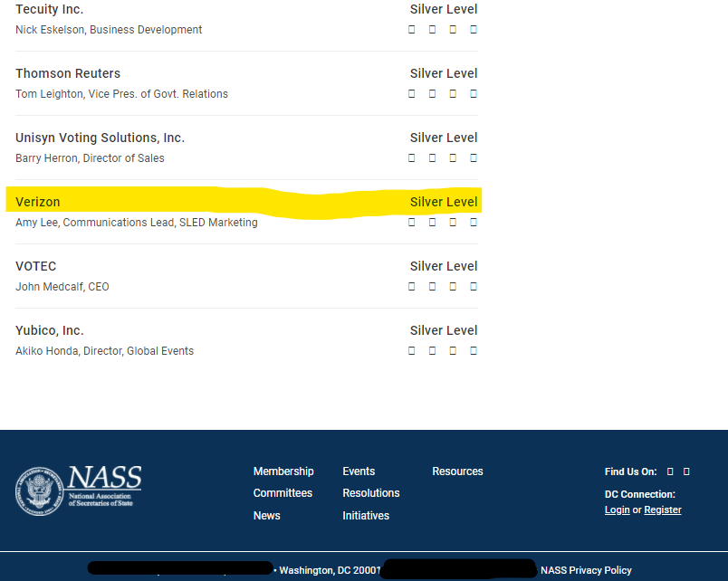Click second contact icon in Verizon row
The width and height of the screenshot is (728, 581).
432,223
